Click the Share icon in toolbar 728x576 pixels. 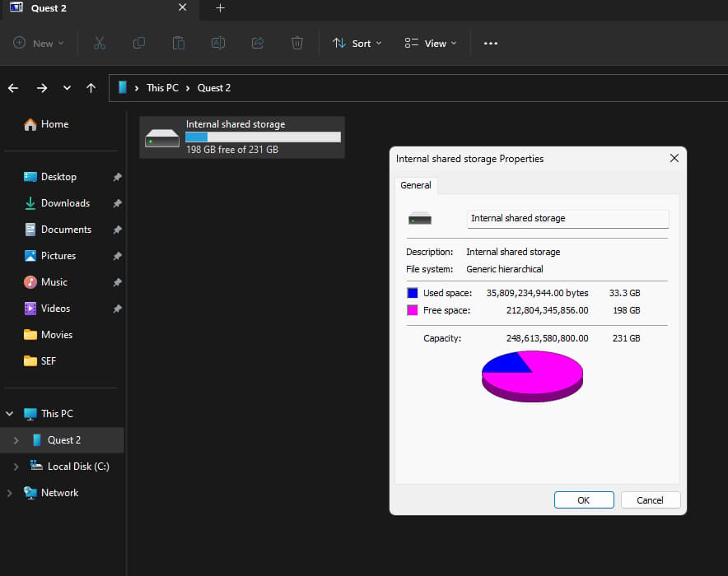pos(258,43)
